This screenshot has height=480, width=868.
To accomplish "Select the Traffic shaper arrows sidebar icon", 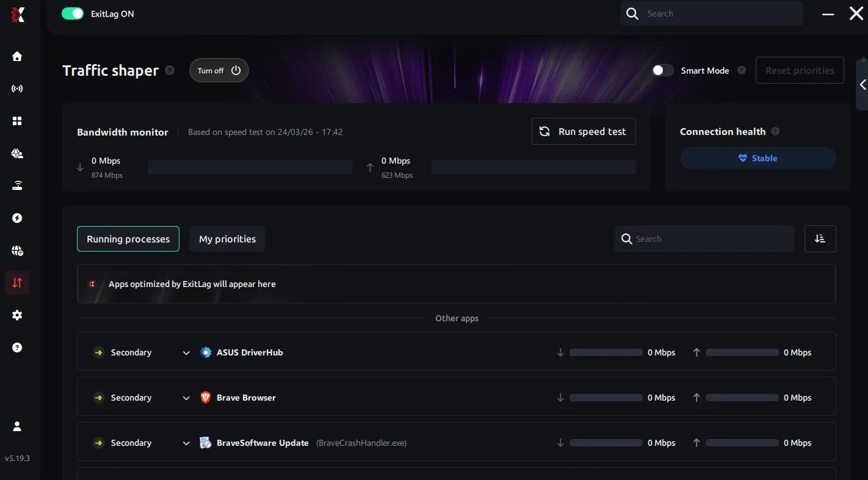I will 17,283.
